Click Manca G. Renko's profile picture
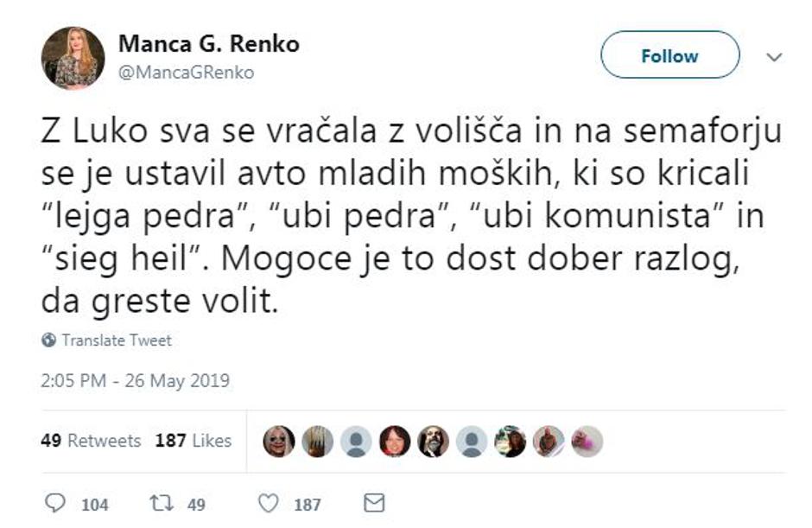Viewport: 812px width, 528px height. coord(71,54)
